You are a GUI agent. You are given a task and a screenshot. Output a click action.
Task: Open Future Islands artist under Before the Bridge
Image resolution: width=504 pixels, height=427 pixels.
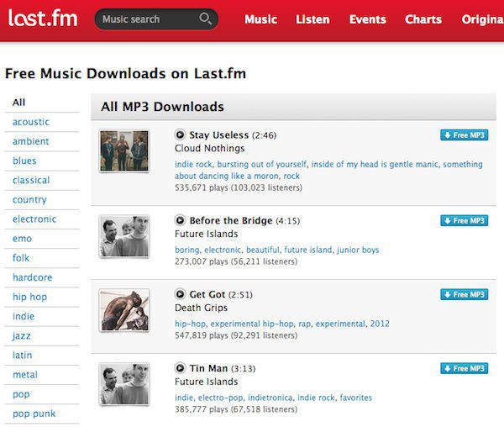tap(207, 234)
